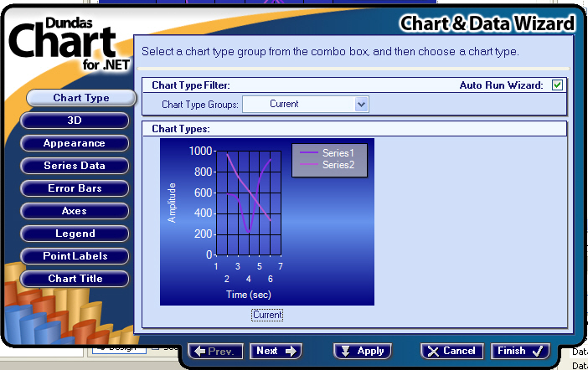Open the Axes settings page
The image size is (588, 370).
(x=75, y=211)
